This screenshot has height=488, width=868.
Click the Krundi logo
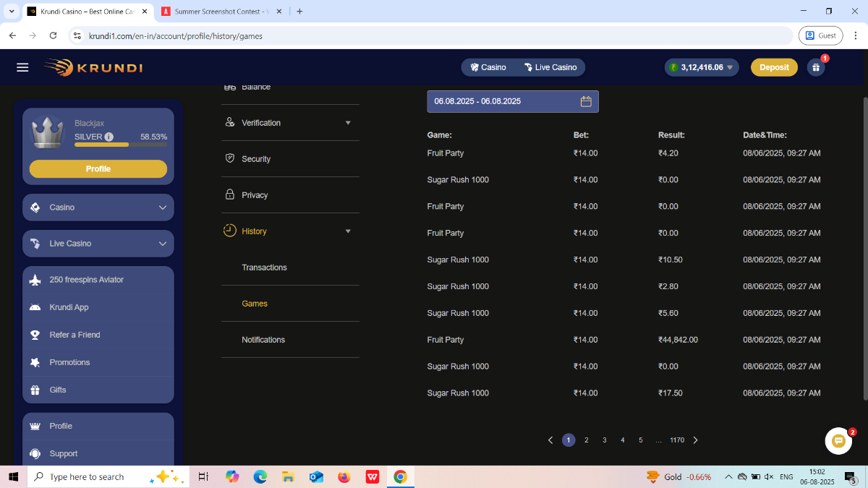tap(93, 67)
